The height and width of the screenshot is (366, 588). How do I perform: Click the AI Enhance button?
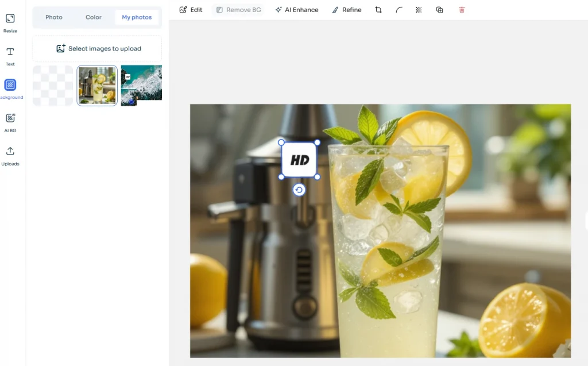[296, 10]
